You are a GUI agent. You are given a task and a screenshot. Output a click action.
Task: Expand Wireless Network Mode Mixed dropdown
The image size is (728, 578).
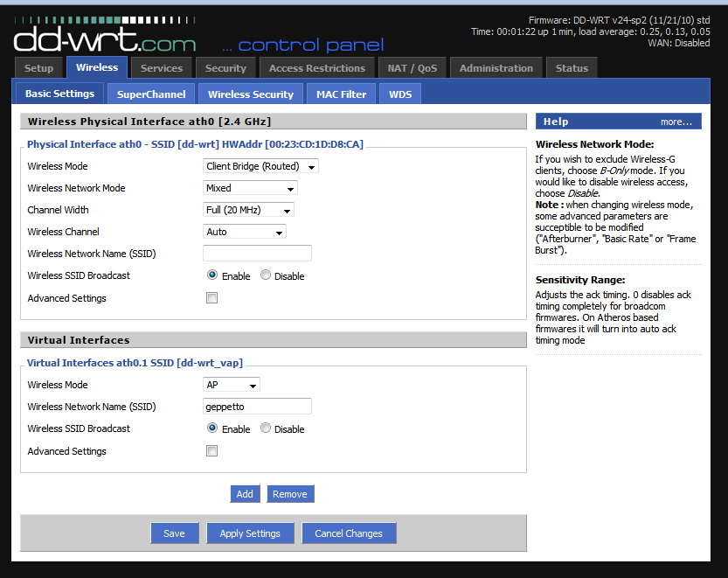(250, 188)
